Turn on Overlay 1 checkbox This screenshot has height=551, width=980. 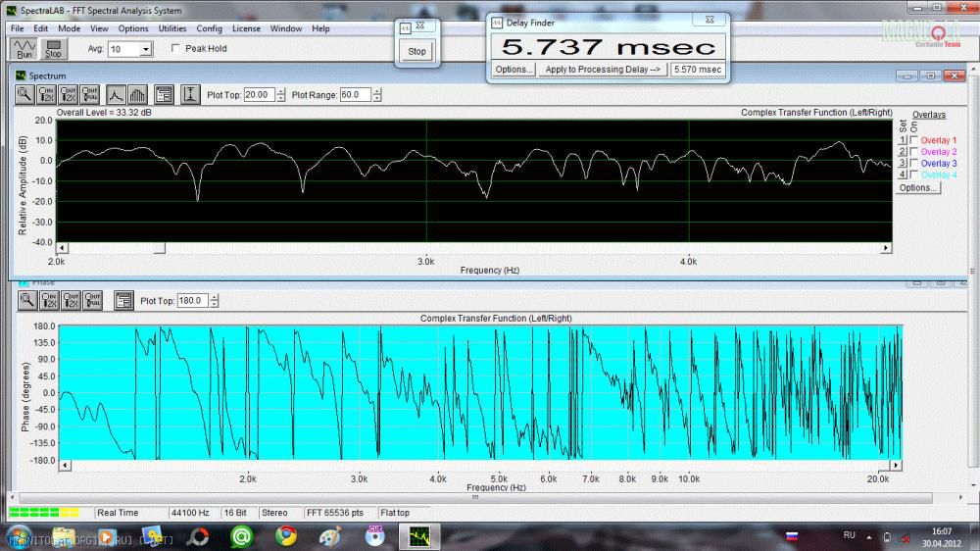[913, 140]
